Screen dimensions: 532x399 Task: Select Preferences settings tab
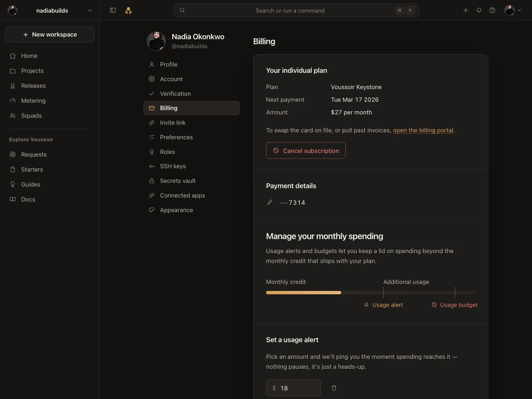pyautogui.click(x=192, y=137)
